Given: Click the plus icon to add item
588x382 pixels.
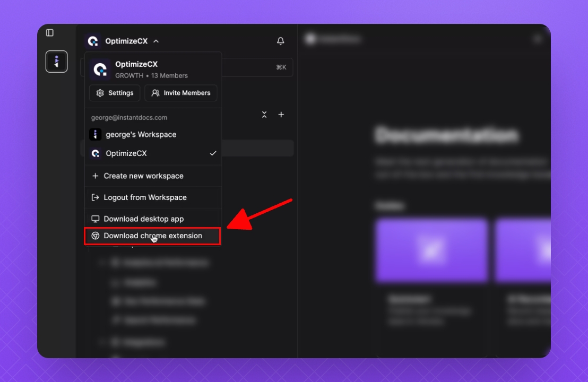Looking at the screenshot, I should 281,115.
